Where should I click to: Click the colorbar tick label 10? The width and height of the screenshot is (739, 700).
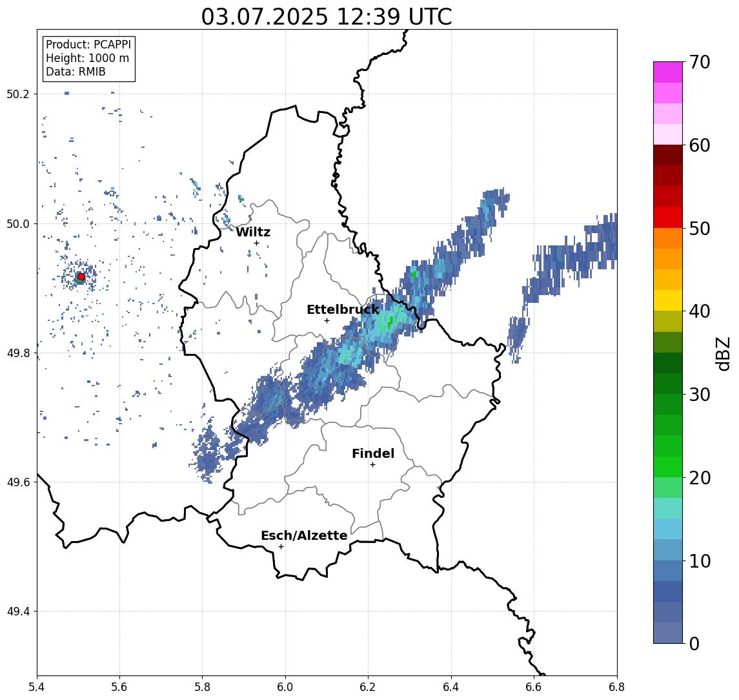700,561
